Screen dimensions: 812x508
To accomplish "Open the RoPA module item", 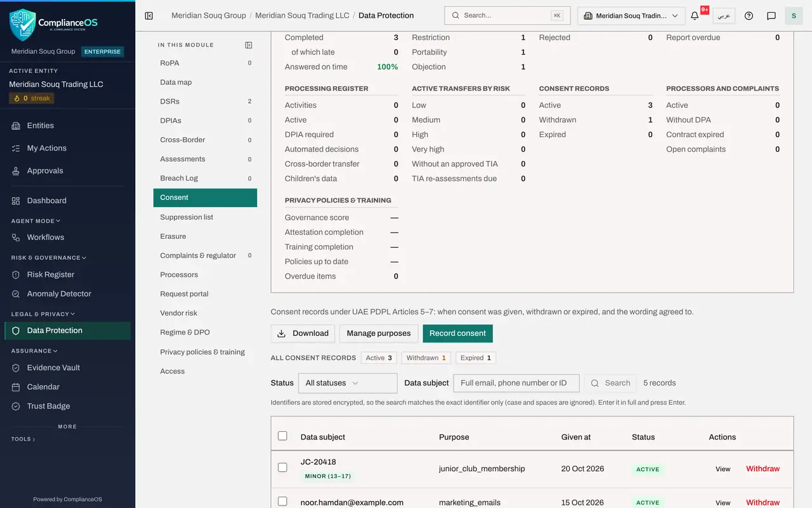I will point(205,63).
